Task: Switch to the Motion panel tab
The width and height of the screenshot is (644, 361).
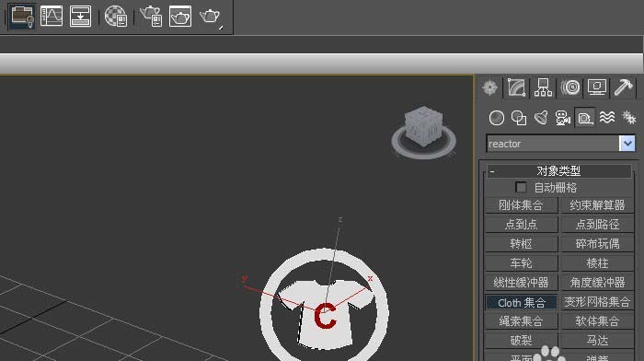Action: click(x=570, y=87)
